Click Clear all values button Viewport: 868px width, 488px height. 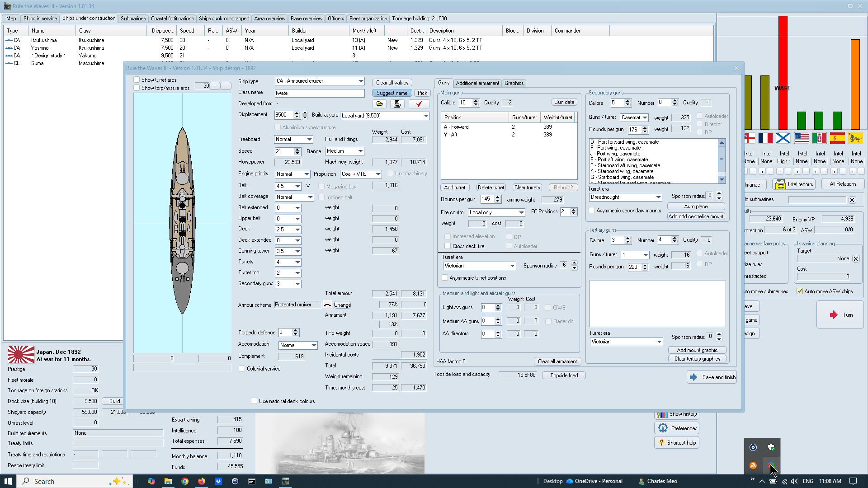(x=392, y=83)
